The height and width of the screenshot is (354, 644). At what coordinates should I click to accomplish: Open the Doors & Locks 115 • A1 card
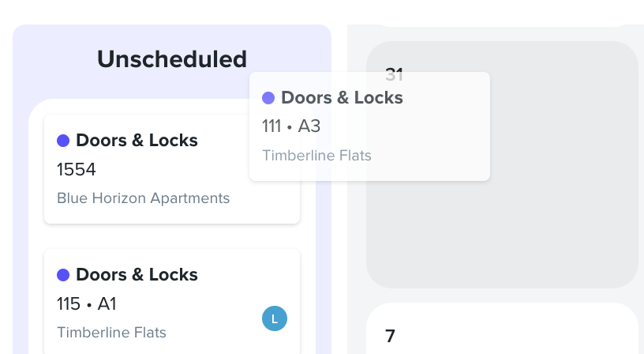pyautogui.click(x=172, y=301)
